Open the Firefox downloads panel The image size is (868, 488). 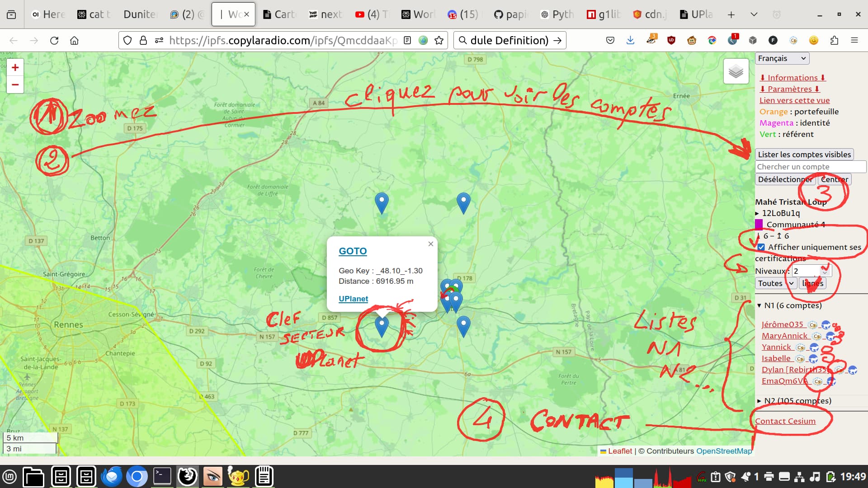[x=630, y=41]
